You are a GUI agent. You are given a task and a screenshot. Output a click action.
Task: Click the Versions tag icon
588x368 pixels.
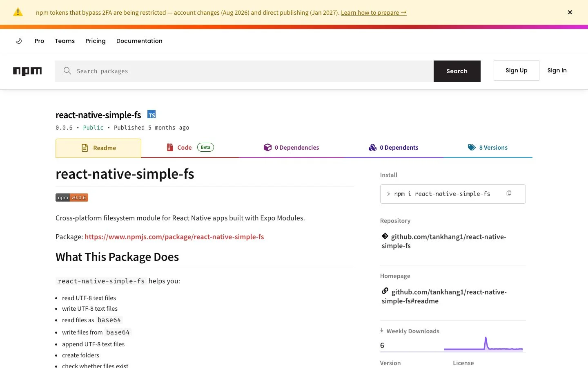[472, 148]
